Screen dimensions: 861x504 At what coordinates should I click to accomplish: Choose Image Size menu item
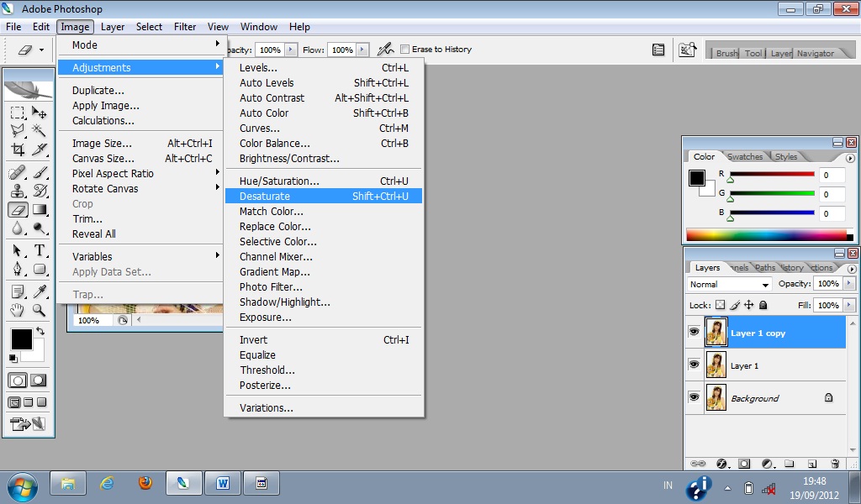point(140,143)
